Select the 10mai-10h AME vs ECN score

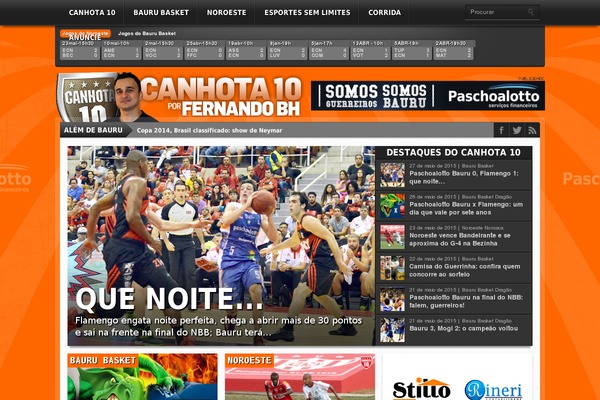click(121, 50)
